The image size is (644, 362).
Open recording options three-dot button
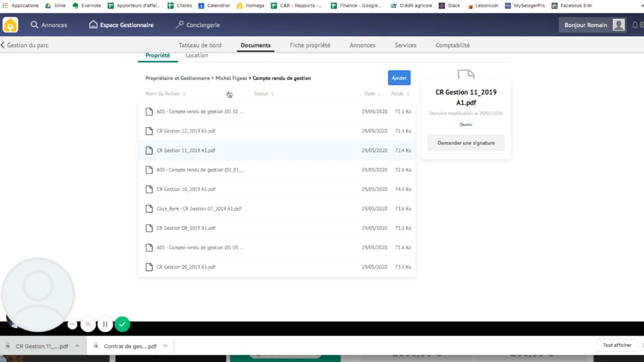click(x=72, y=324)
